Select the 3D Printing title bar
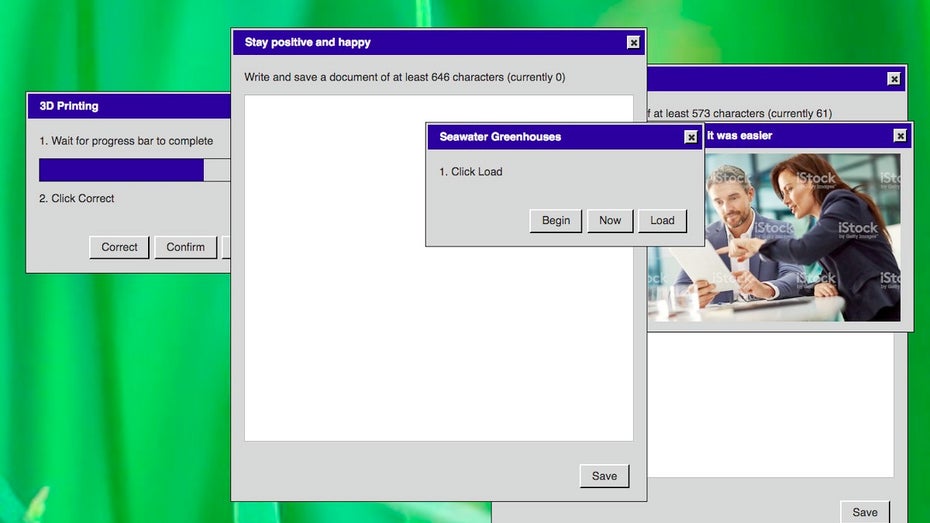 [x=130, y=106]
